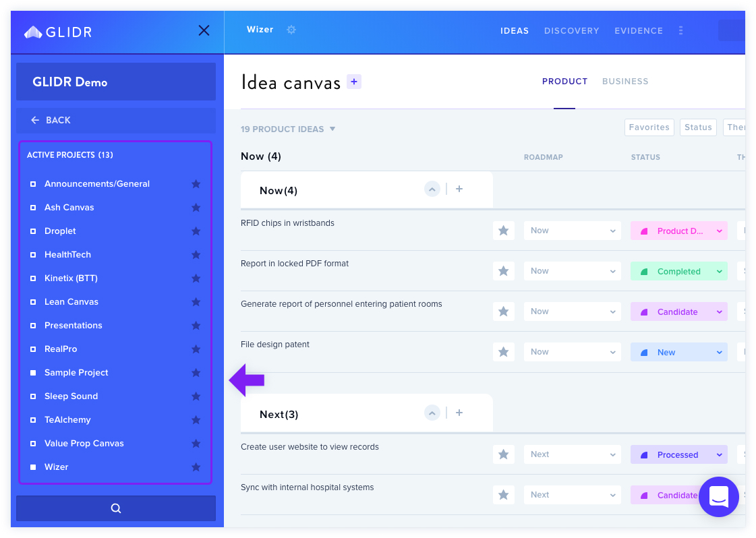Filter by Status
This screenshot has height=538, width=756.
click(698, 127)
